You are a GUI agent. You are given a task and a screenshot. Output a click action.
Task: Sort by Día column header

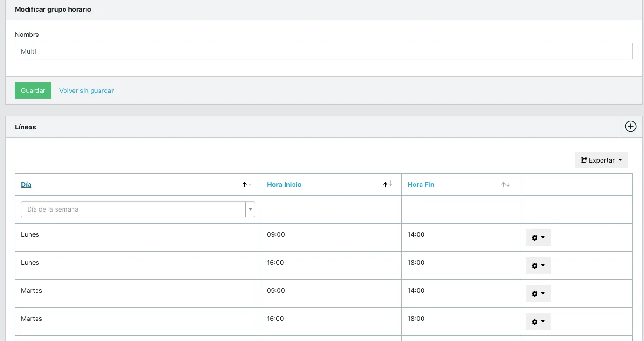(26, 185)
